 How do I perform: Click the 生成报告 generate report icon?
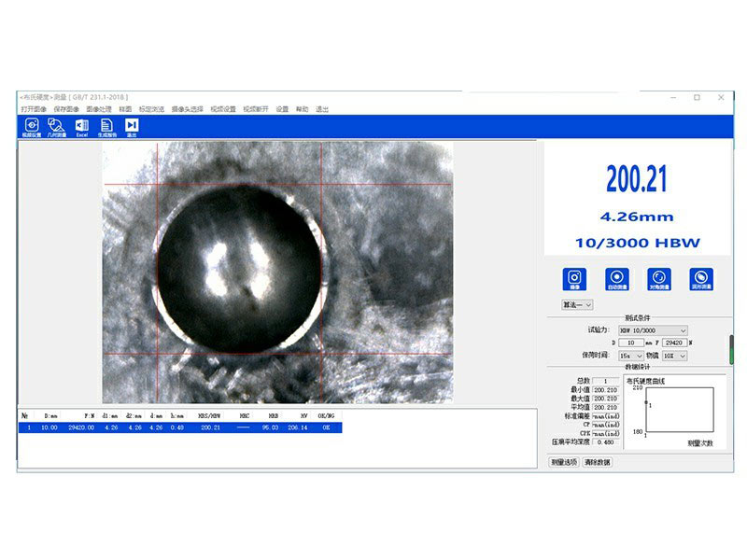[x=106, y=126]
